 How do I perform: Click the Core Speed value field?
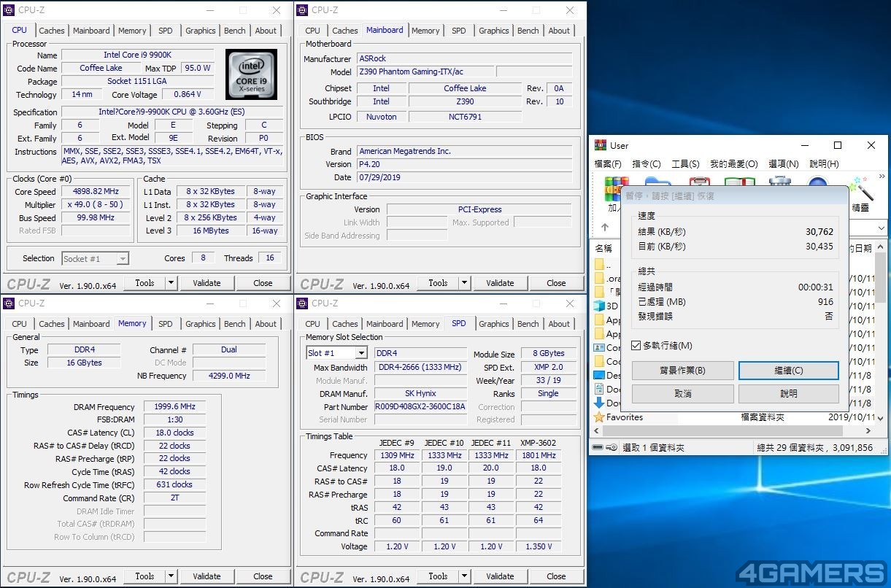coord(96,192)
